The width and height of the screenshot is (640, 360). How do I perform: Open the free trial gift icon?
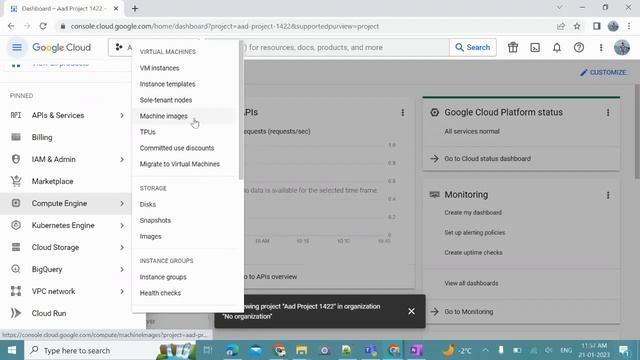pos(513,47)
